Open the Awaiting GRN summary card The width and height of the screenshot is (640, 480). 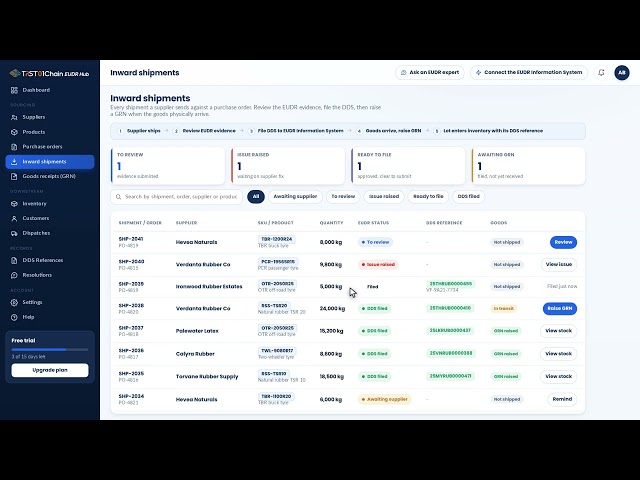(x=528, y=166)
